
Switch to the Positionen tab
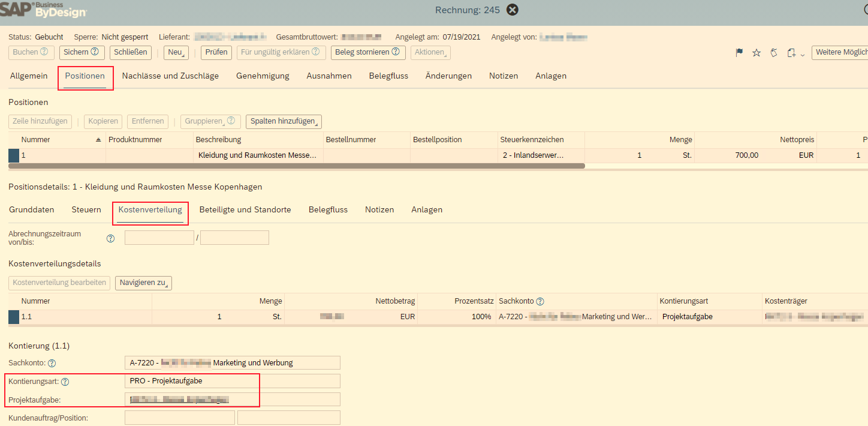click(x=85, y=76)
